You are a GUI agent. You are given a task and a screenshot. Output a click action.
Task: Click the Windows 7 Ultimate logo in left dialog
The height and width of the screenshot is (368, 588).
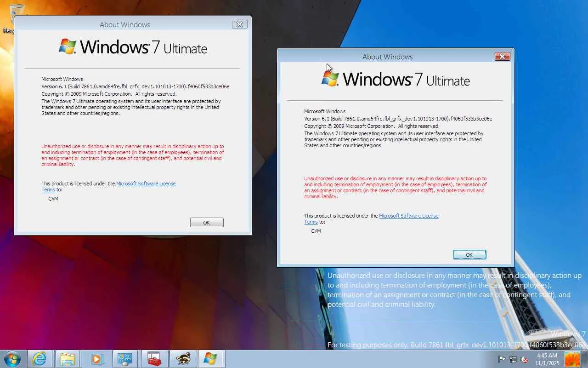click(x=133, y=47)
